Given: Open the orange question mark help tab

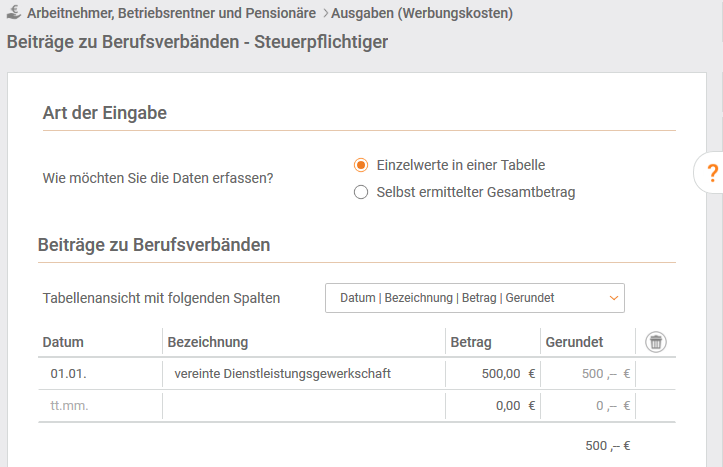Looking at the screenshot, I should (x=711, y=172).
